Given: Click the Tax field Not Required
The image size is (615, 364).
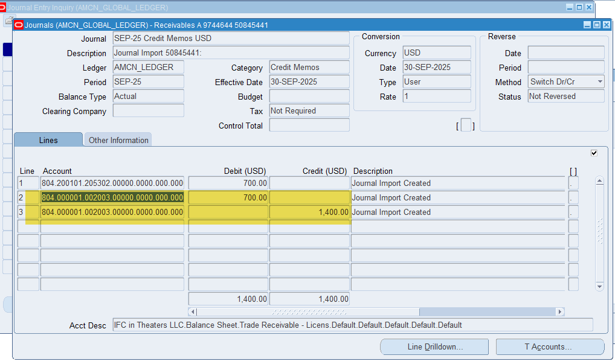Looking at the screenshot, I should tap(309, 110).
